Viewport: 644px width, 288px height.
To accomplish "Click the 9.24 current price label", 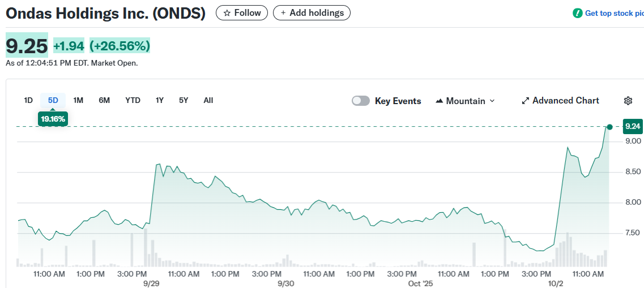I will pyautogui.click(x=633, y=127).
